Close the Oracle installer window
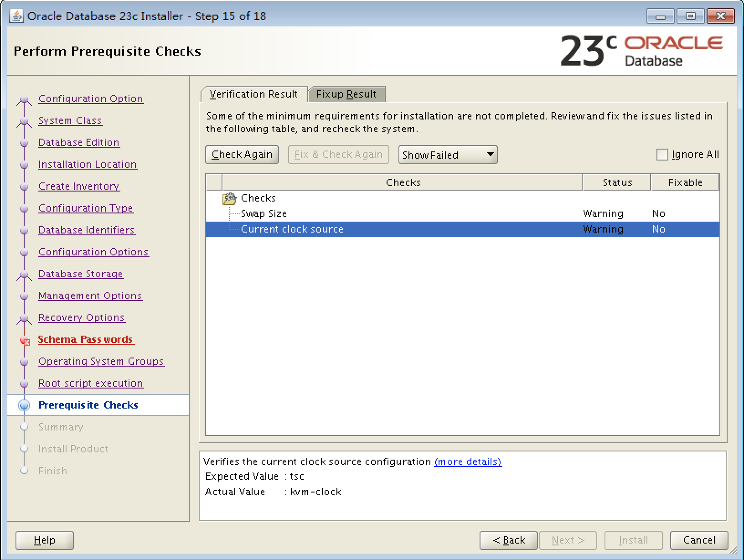This screenshot has height=560, width=744. 720,16
